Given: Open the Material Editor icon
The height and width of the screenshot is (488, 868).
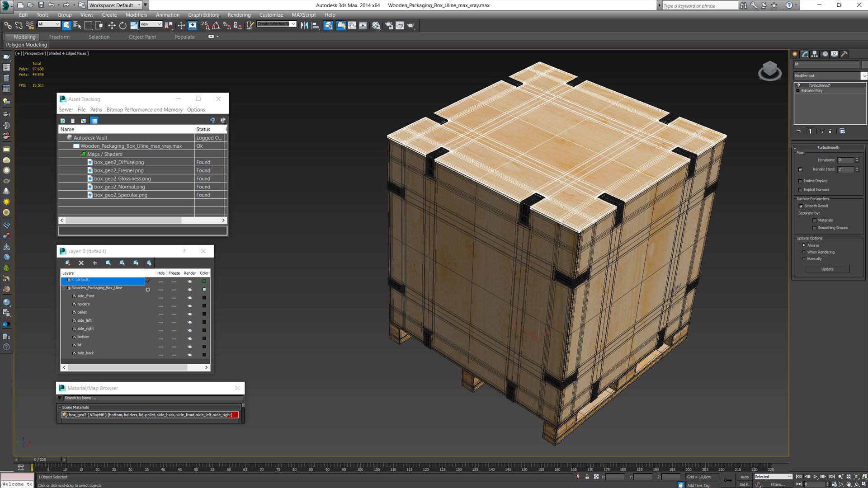Looking at the screenshot, I should coord(376,26).
